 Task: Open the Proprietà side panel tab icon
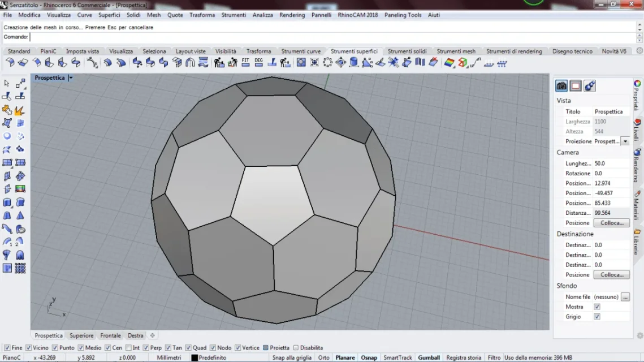pyautogui.click(x=637, y=84)
